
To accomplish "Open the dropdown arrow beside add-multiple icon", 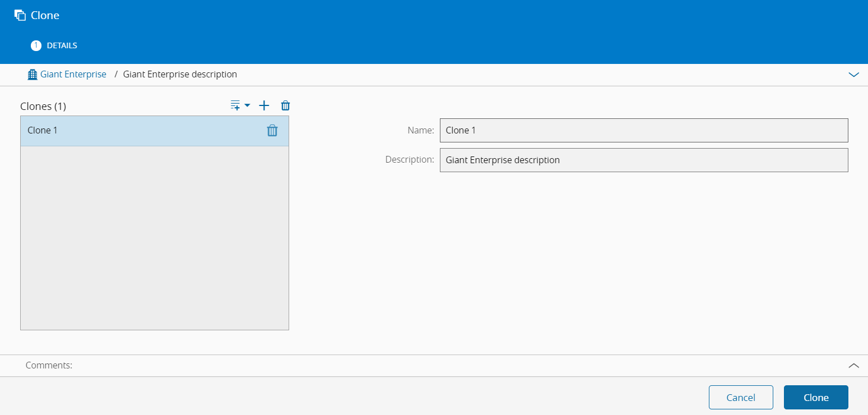I will [248, 105].
